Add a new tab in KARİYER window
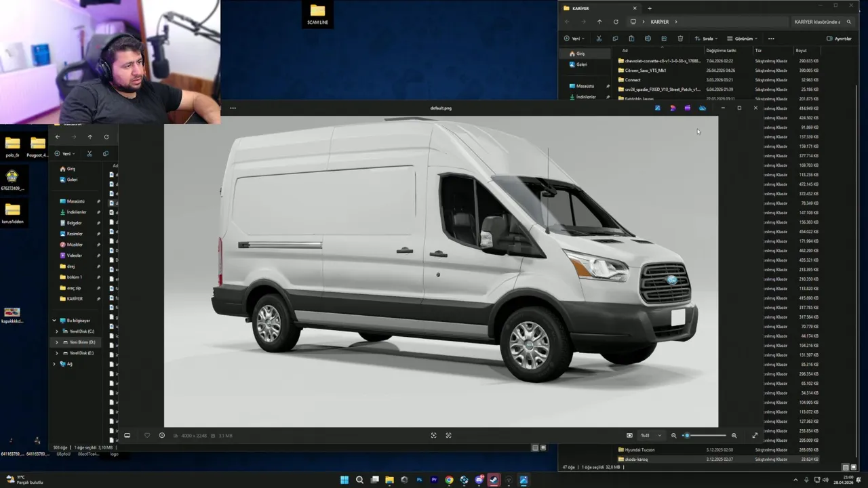The image size is (868, 488). pyautogui.click(x=650, y=8)
